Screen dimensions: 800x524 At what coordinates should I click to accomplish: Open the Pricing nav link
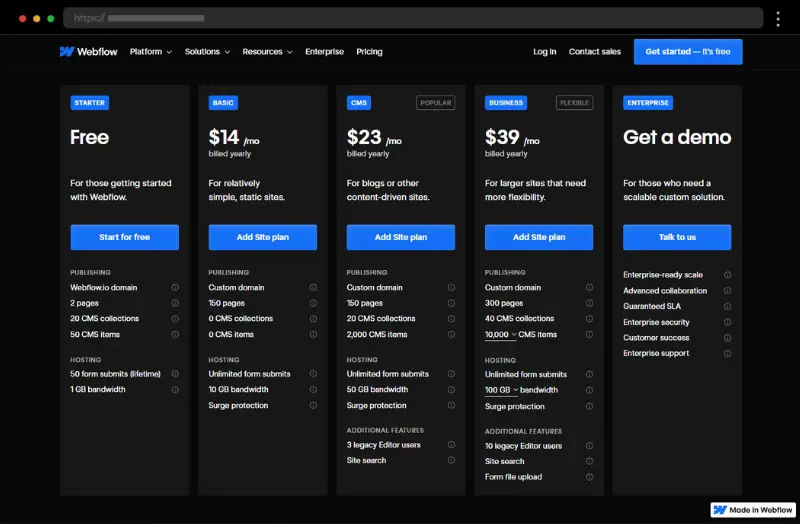click(369, 52)
